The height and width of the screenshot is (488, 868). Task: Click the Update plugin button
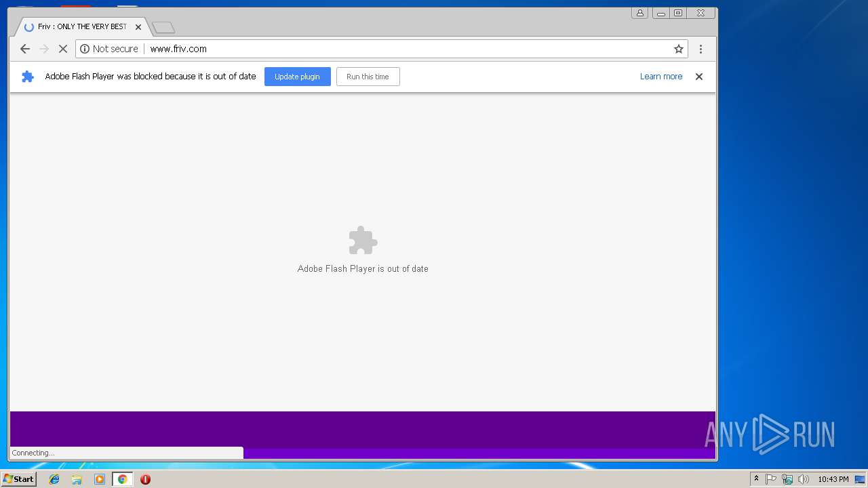click(x=298, y=77)
